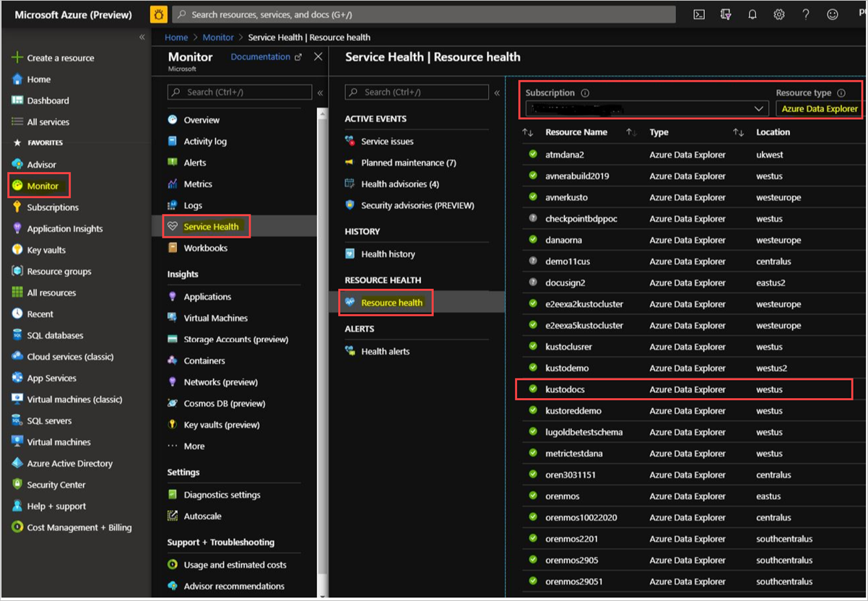Click the Security Center shield icon

[x=17, y=485]
